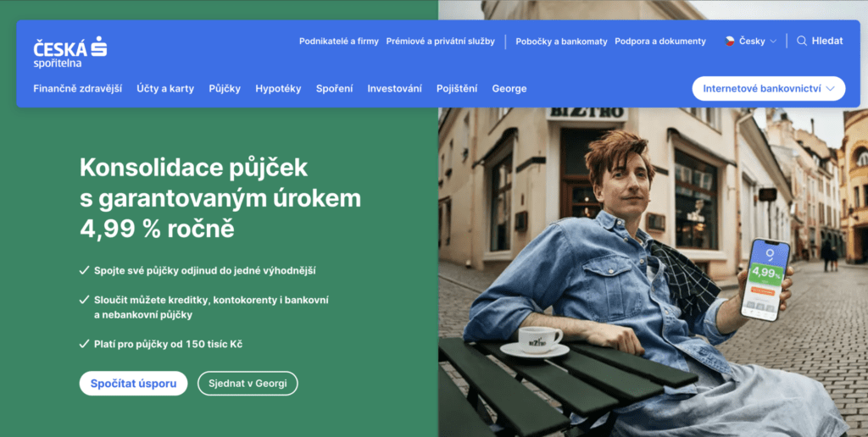The image size is (868, 437).
Task: Visit Prémiové a privátní služby
Action: point(440,41)
